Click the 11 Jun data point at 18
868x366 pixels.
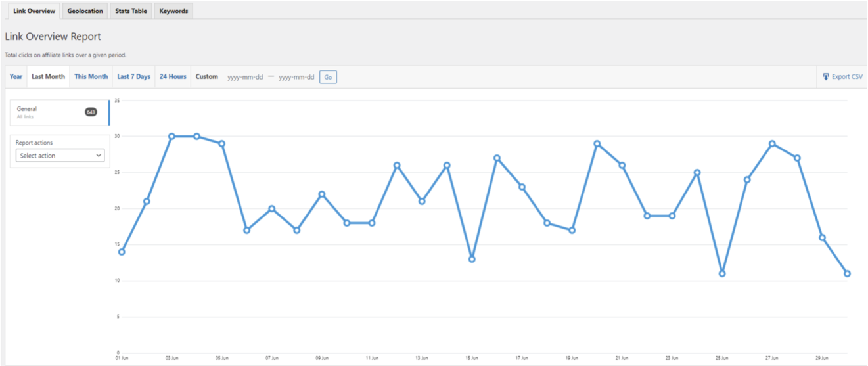point(372,223)
